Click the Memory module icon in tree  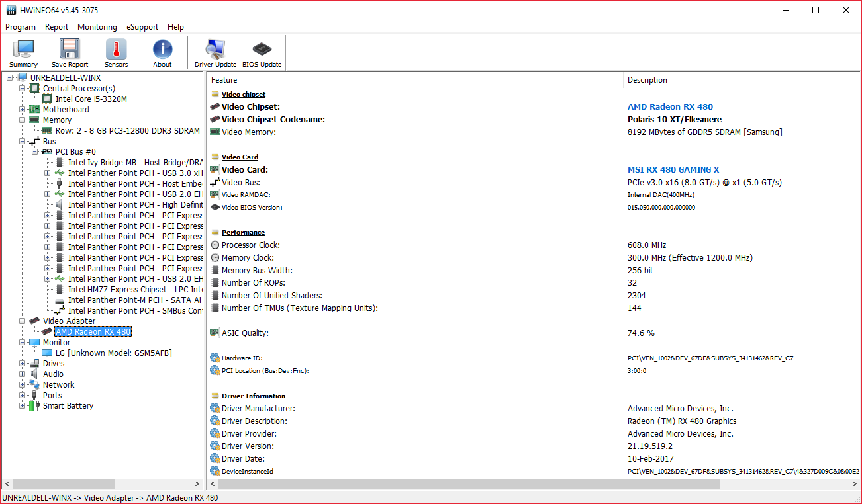34,120
